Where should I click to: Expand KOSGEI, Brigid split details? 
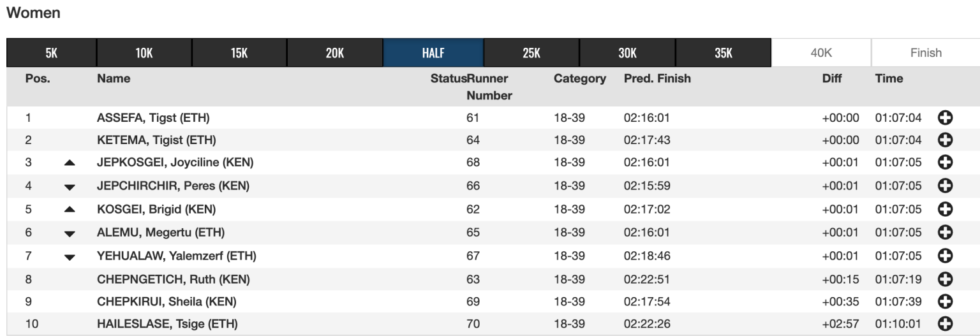[x=945, y=209]
